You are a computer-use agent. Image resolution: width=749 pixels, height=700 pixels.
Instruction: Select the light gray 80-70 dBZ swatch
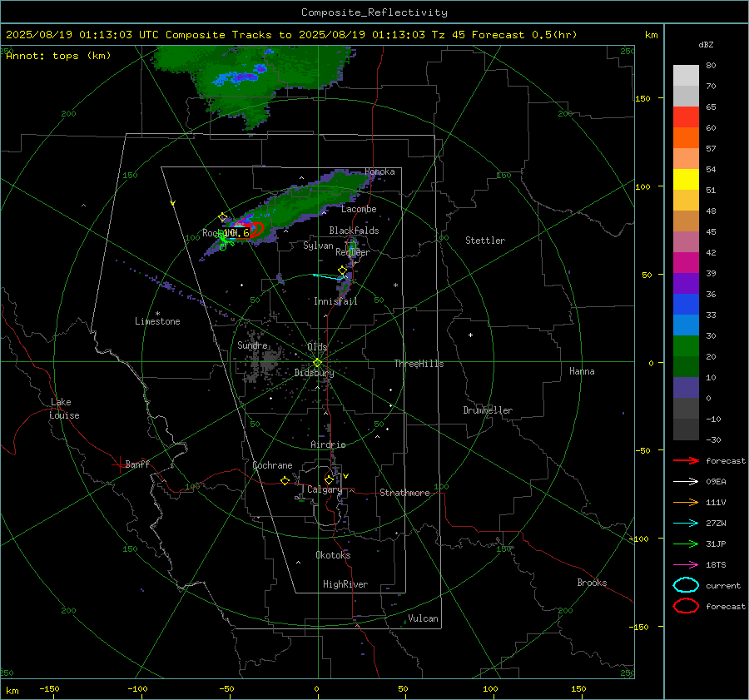tap(686, 76)
